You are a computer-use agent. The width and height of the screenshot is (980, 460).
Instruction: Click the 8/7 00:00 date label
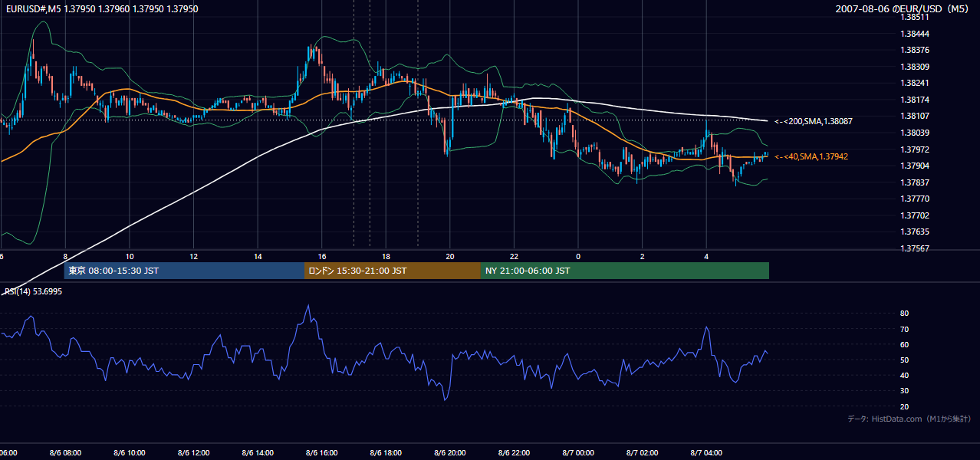point(578,453)
